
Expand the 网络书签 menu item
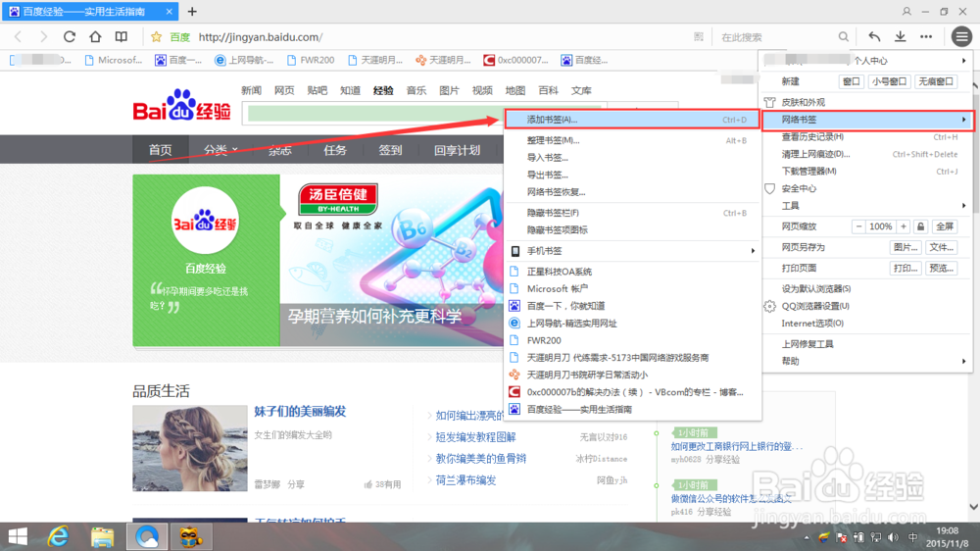click(x=867, y=120)
